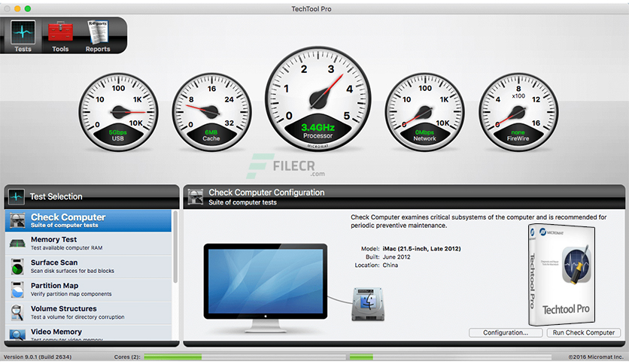Select the Volume Structures row
Screen dimensions: 629x364
tap(88, 313)
